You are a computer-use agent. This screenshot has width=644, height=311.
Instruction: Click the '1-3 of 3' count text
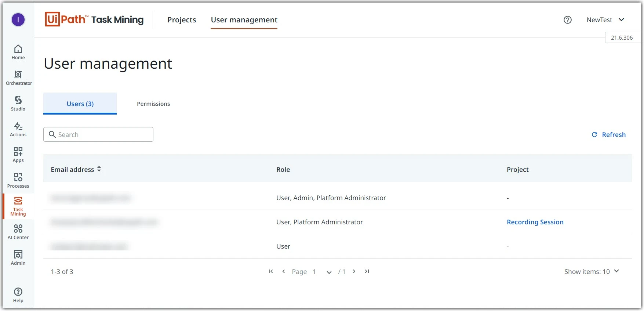[62, 272]
